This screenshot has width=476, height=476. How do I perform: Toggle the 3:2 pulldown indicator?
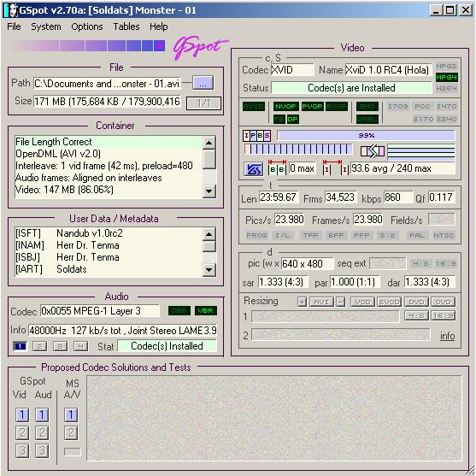[x=387, y=235]
